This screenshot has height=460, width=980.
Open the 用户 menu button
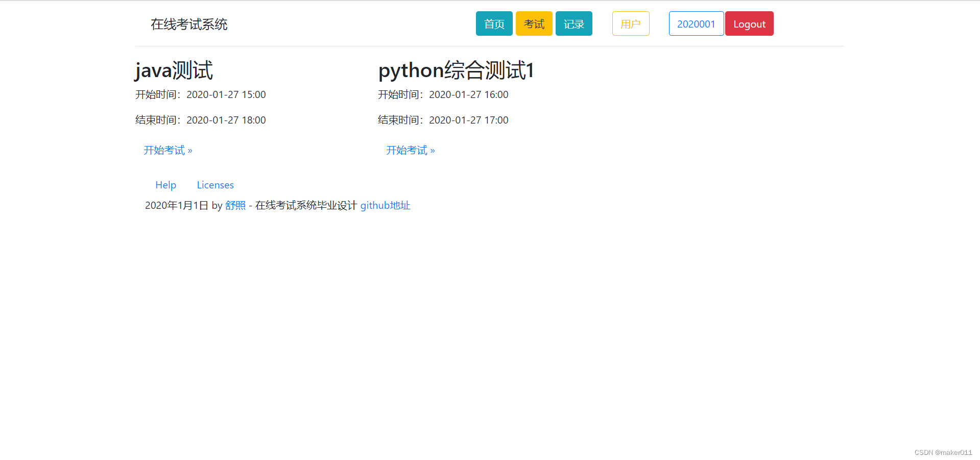[x=630, y=23]
